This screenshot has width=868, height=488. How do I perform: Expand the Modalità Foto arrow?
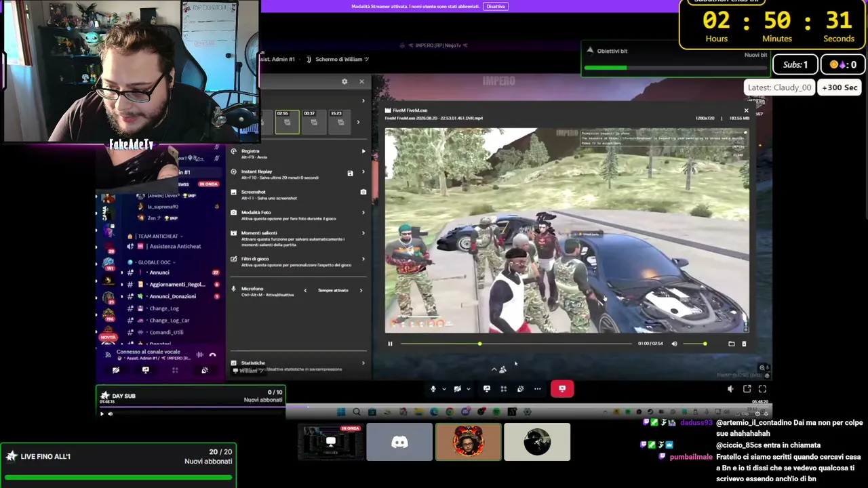tap(363, 213)
